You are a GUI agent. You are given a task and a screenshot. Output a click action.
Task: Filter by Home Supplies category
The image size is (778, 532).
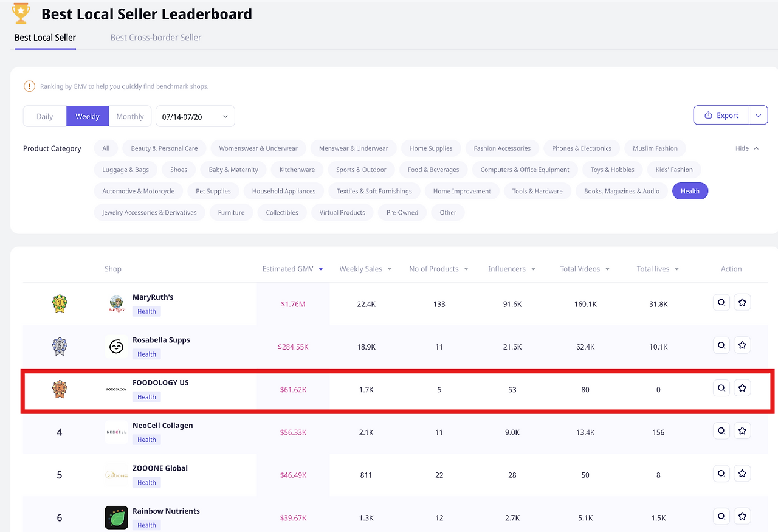431,148
